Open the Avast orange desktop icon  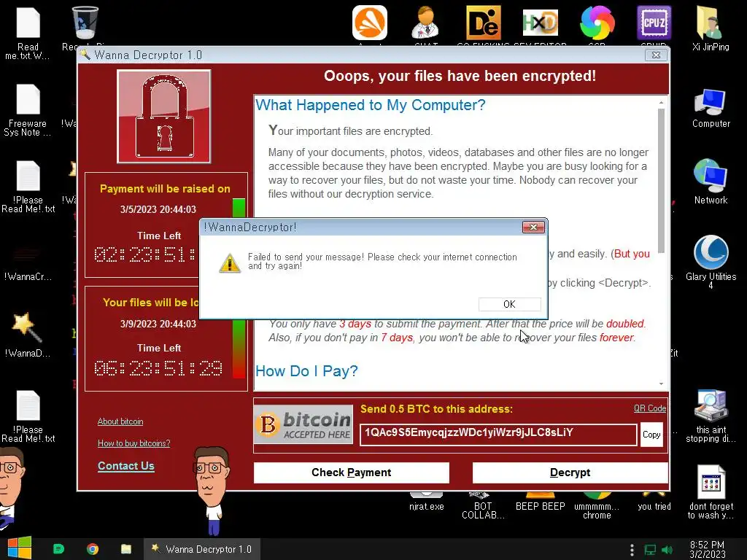point(370,23)
